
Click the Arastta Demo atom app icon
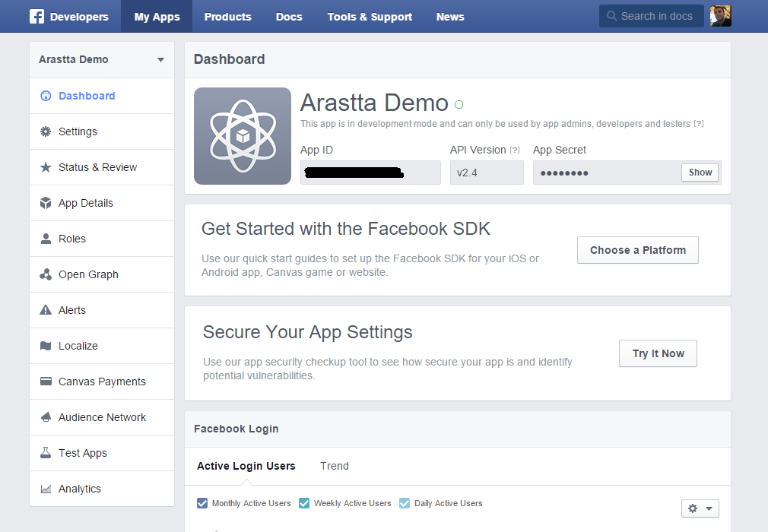(243, 136)
